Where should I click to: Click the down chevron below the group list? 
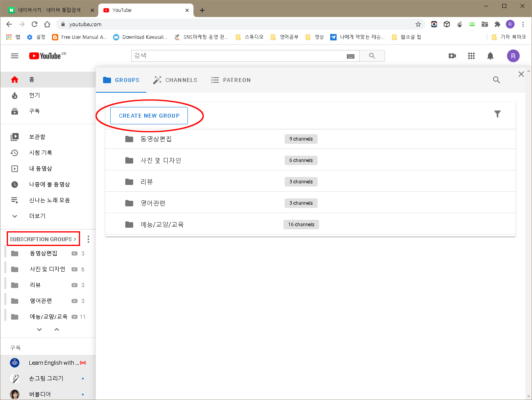[x=39, y=329]
